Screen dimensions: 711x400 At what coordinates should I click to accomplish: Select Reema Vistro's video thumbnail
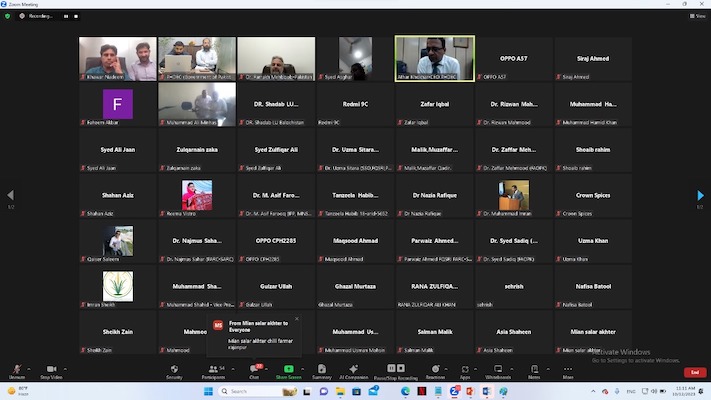pos(196,196)
